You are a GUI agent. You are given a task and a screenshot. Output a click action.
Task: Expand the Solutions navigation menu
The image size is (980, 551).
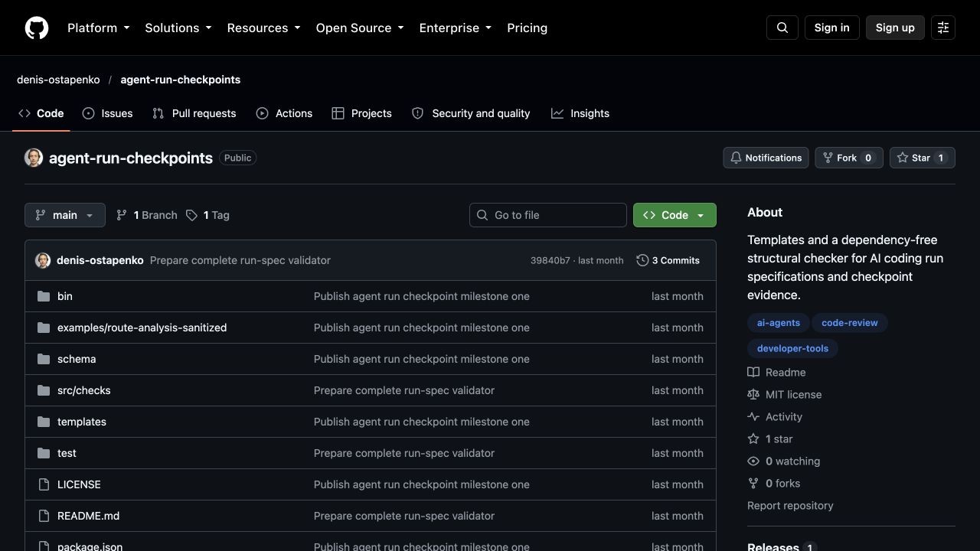[178, 28]
